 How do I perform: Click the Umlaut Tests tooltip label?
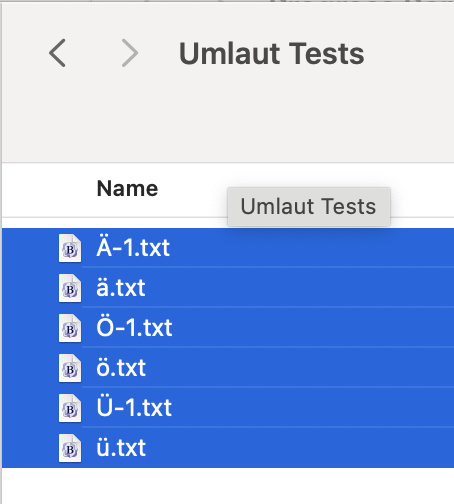[309, 206]
